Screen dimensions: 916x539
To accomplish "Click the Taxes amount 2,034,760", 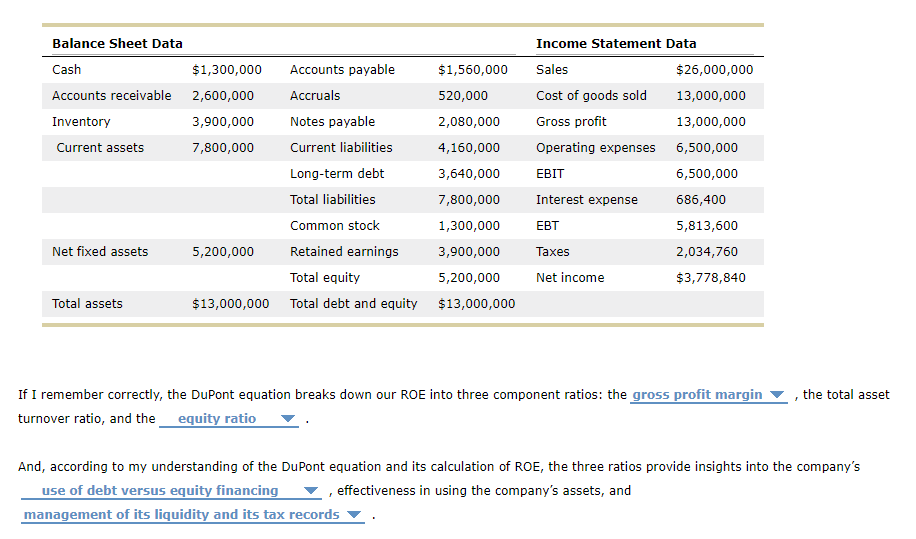I will 707,252.
